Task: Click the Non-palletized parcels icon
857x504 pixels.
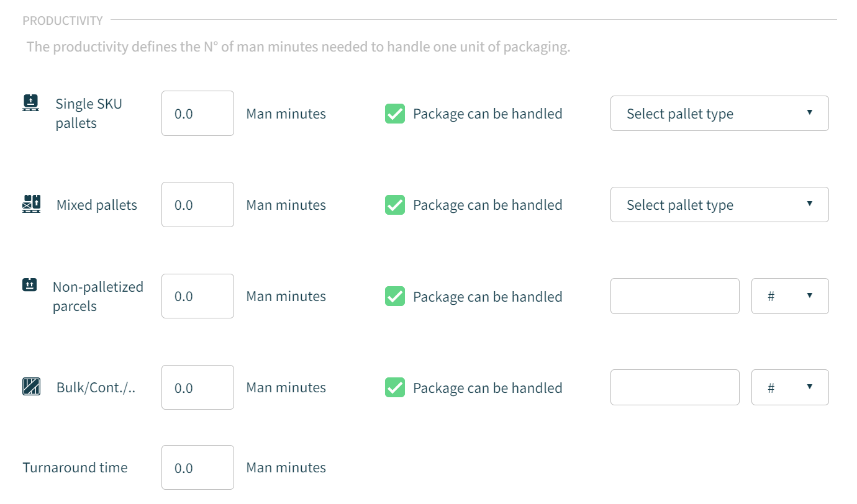Action: [x=30, y=285]
